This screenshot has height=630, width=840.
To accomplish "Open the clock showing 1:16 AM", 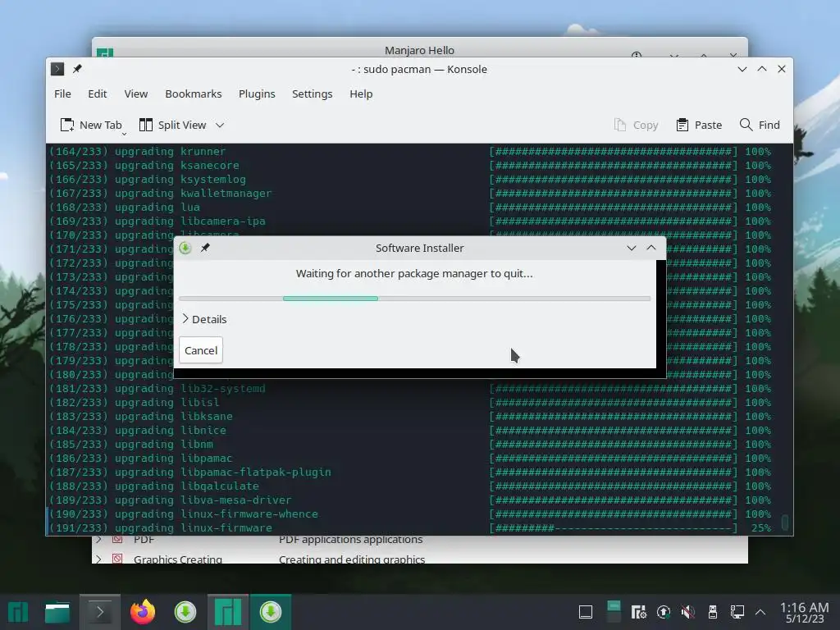I will point(805,612).
